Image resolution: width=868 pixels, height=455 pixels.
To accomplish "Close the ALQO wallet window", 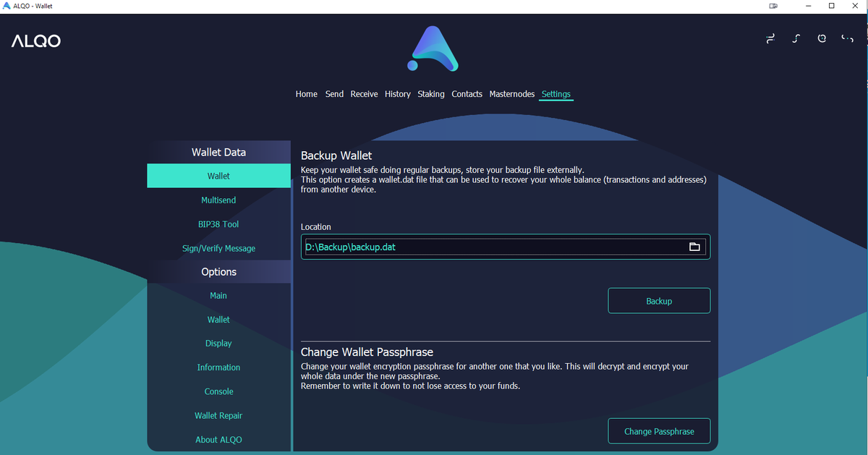I will point(856,6).
